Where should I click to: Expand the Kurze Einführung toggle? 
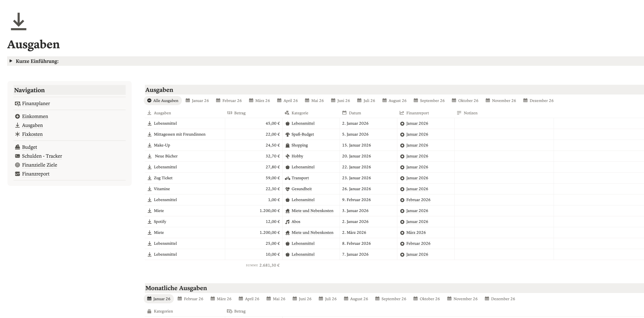point(11,61)
